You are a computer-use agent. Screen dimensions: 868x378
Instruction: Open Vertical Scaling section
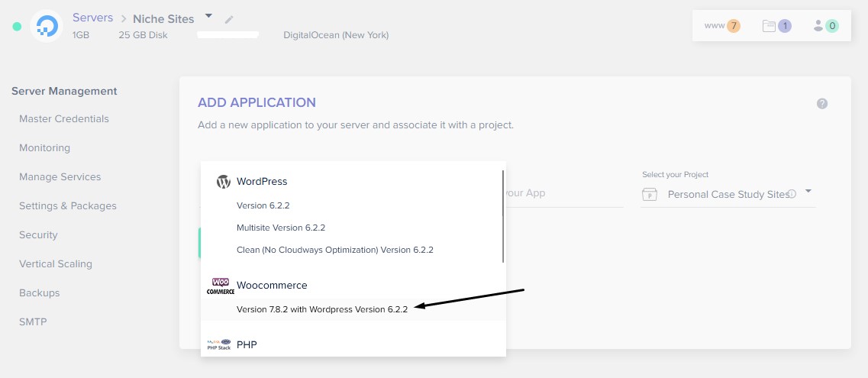[x=56, y=264]
